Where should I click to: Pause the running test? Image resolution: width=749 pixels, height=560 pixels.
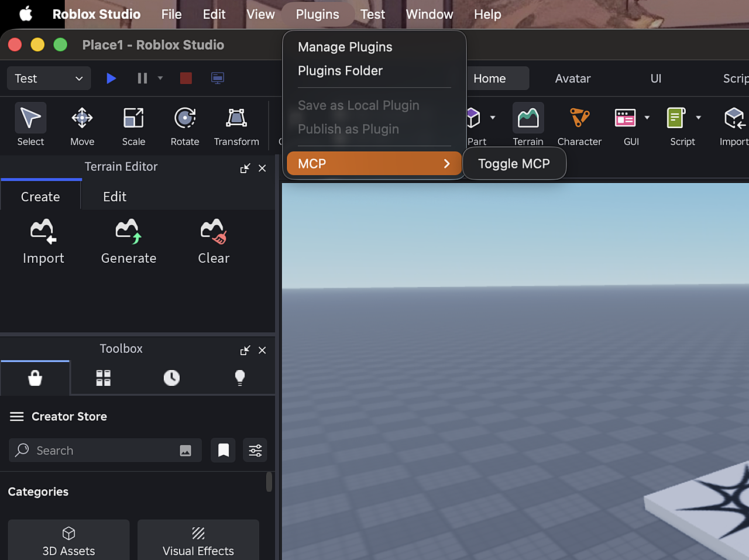[142, 78]
